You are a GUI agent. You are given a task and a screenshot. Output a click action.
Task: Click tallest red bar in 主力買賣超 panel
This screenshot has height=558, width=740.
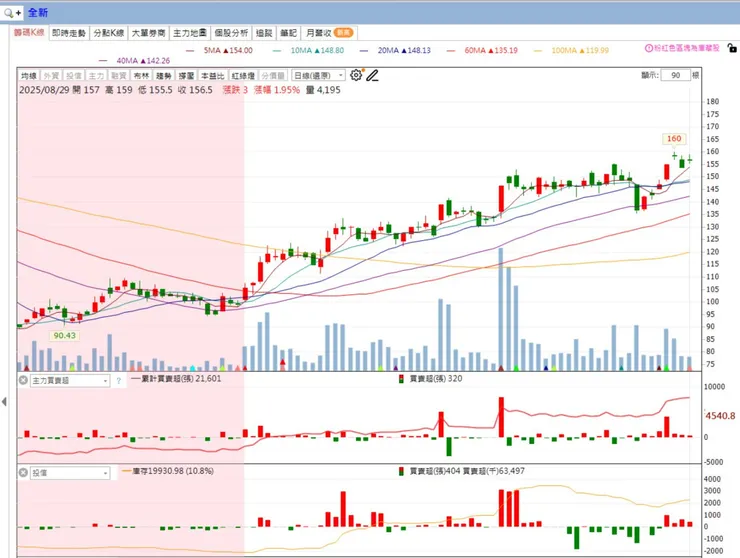click(x=501, y=417)
